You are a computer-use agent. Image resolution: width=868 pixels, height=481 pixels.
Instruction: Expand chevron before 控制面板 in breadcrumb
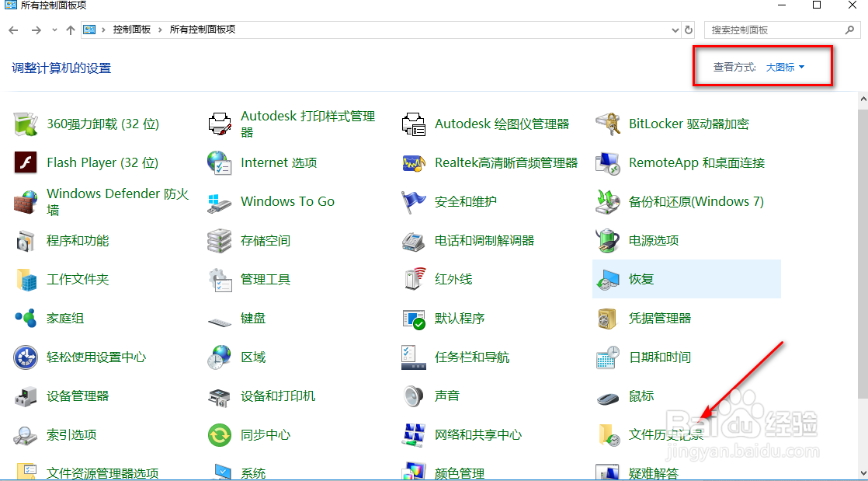103,30
